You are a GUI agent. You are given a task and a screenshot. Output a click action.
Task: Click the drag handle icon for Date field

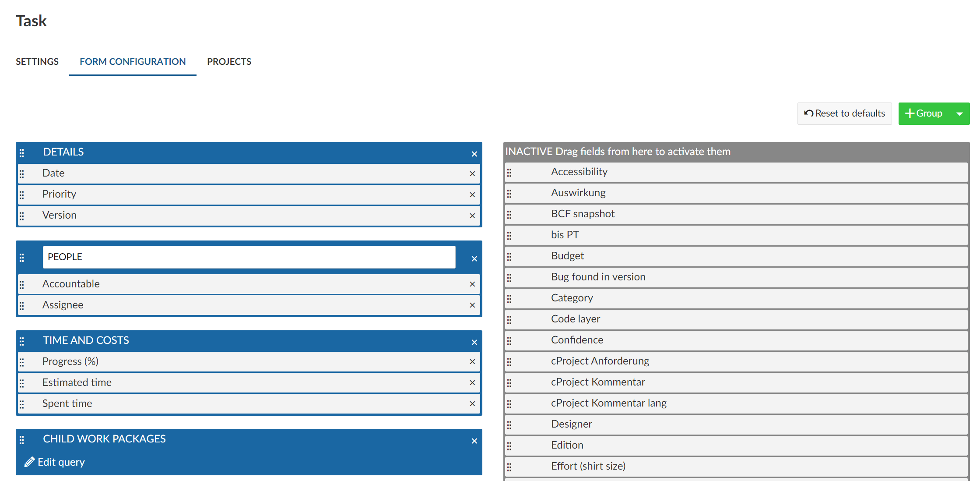coord(22,173)
